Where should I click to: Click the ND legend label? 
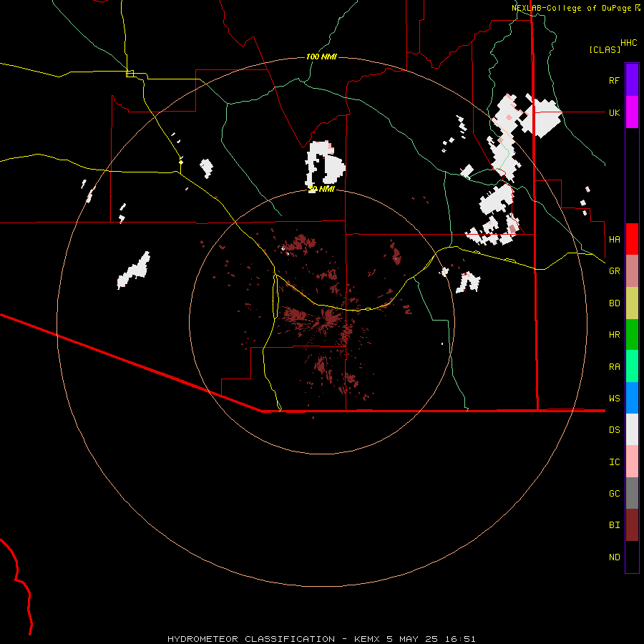click(x=614, y=557)
